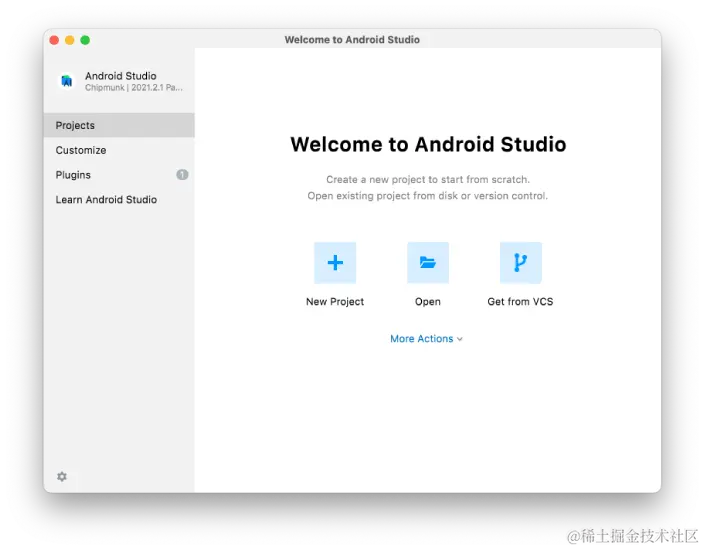Screen dimensions: 704x550
Task: Click the Get from VCS branch icon
Action: [x=520, y=263]
